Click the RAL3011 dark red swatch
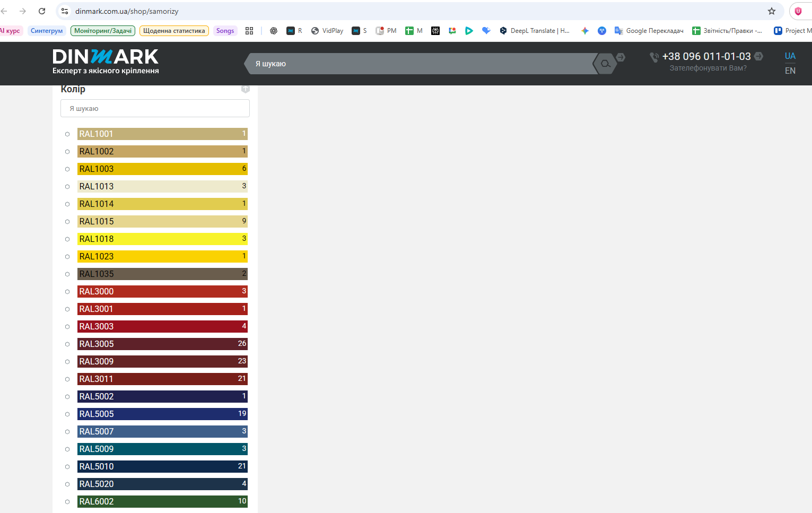 (x=162, y=379)
